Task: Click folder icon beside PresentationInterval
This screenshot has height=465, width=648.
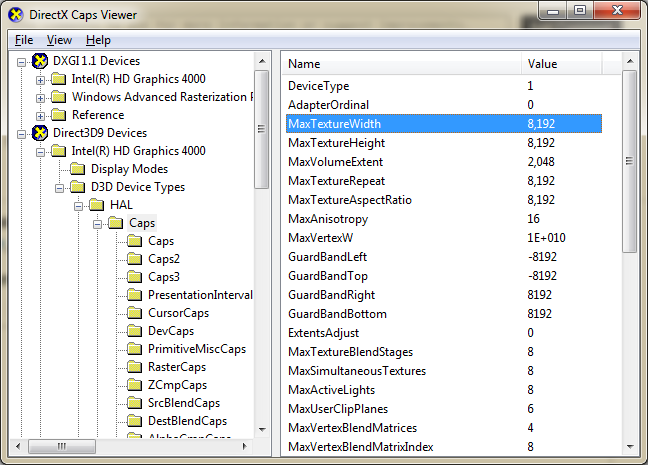Action: tap(135, 295)
